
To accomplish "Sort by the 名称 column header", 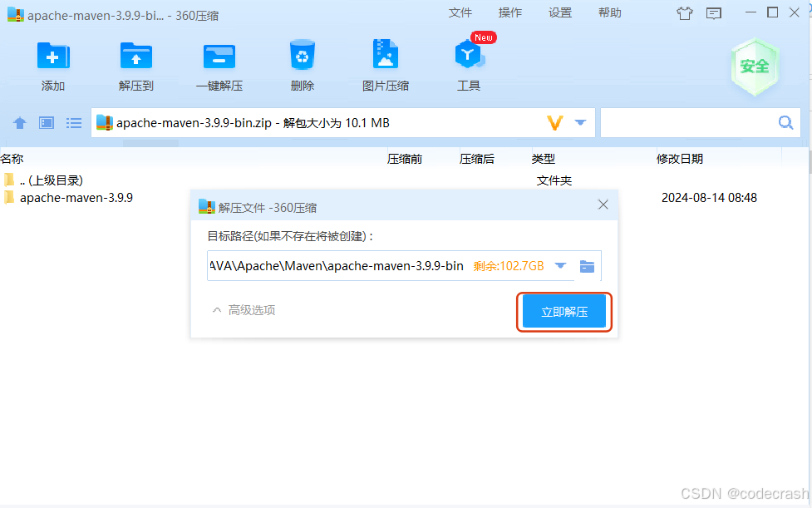I will [12, 159].
